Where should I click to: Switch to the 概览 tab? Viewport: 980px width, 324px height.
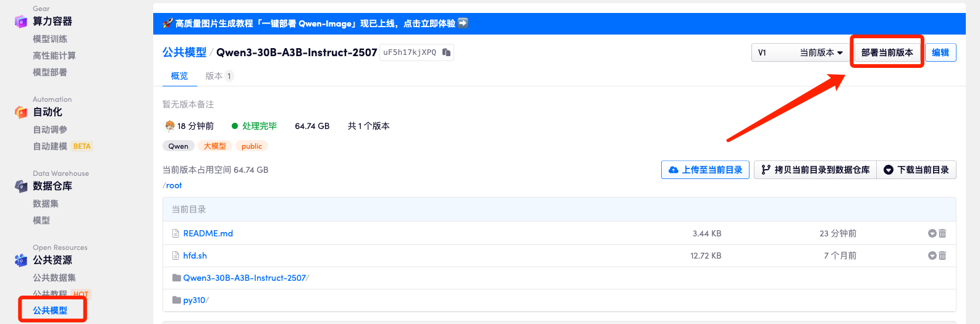click(x=179, y=76)
